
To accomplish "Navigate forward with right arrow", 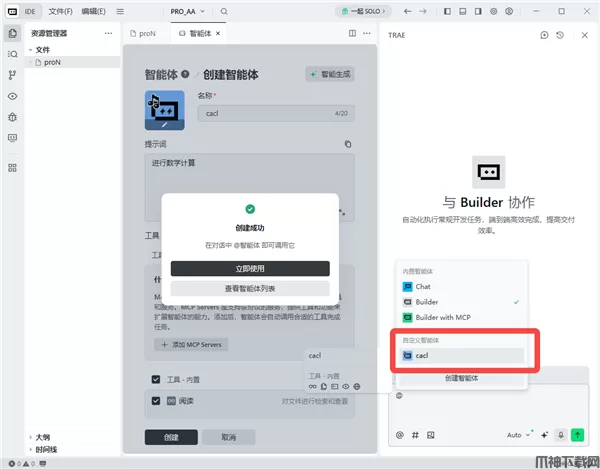I will [x=423, y=11].
